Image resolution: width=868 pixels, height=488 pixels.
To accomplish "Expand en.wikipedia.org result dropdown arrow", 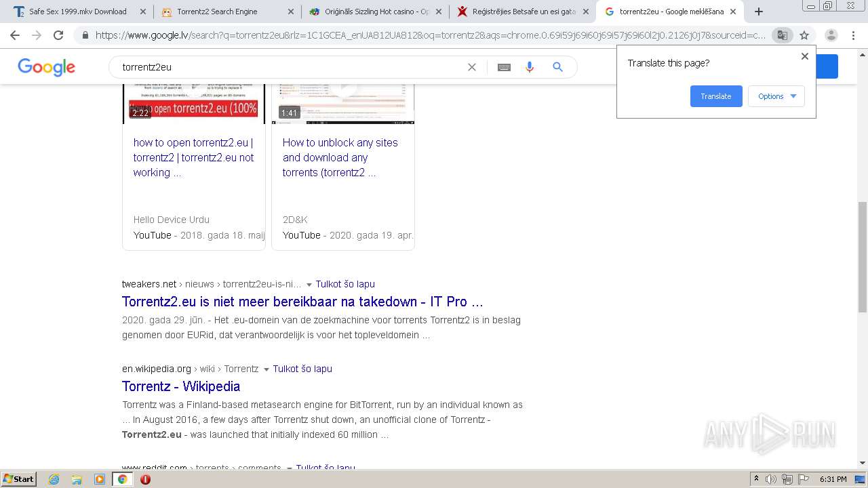I will pyautogui.click(x=267, y=369).
